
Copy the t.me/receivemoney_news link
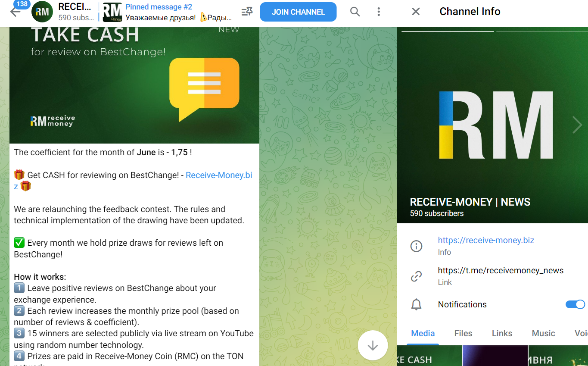coord(501,271)
